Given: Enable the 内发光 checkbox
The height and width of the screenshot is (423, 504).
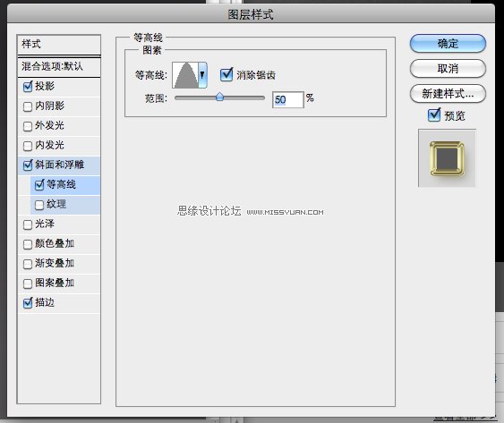Looking at the screenshot, I should (x=28, y=146).
